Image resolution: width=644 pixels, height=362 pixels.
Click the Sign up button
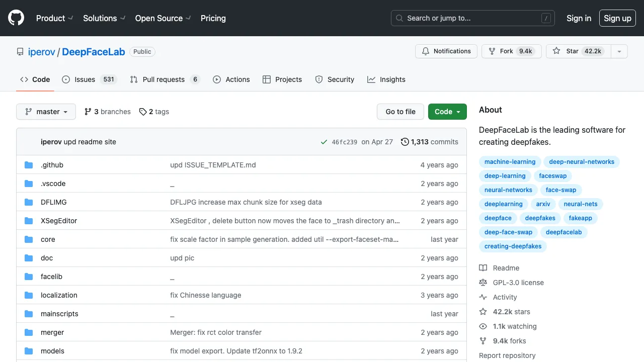[x=617, y=18]
